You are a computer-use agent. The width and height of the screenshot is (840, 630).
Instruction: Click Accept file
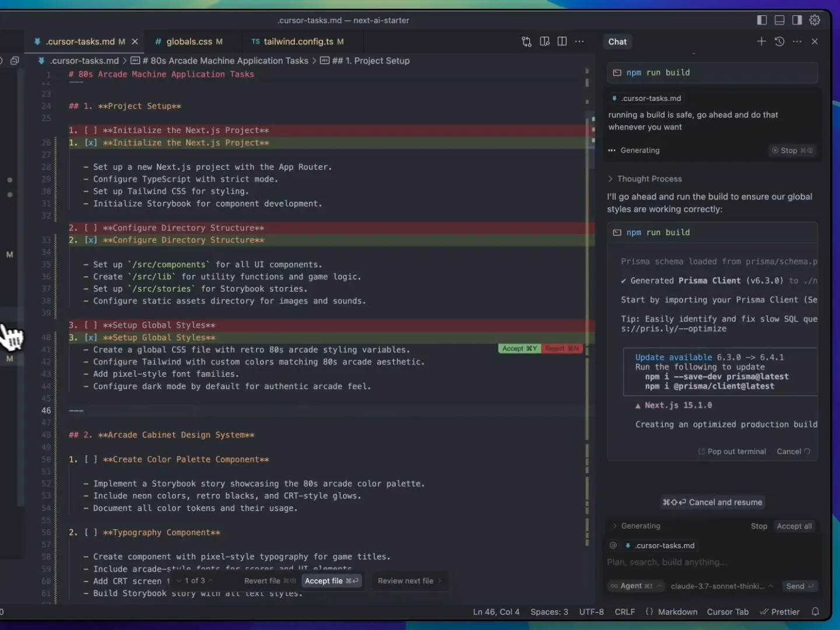point(332,581)
